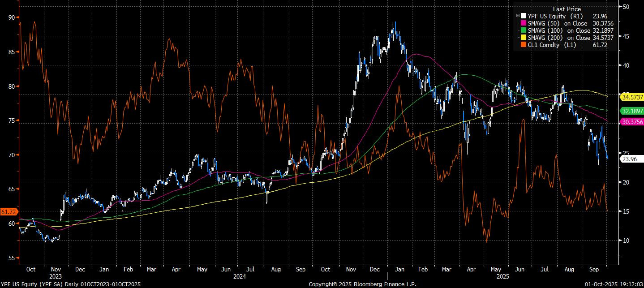Select the 'CL1 Comdty (L1)' legend label
Viewport: 644px width, 288px height.
552,45
